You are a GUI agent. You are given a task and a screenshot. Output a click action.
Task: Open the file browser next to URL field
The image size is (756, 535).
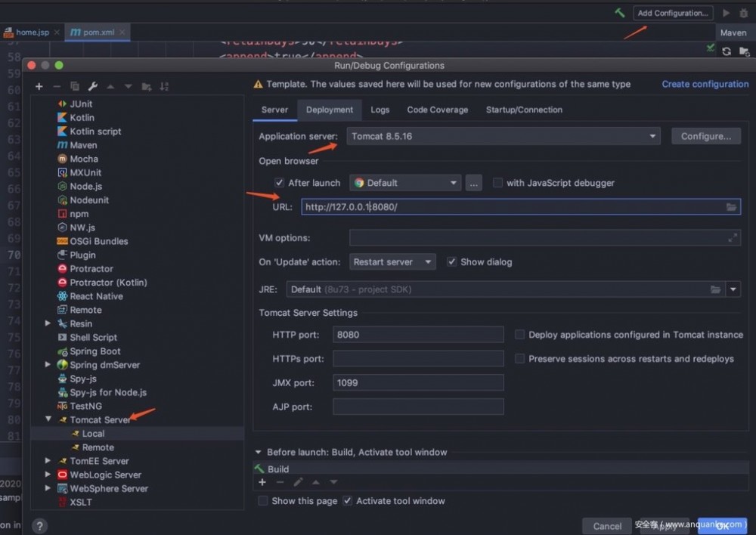(731, 206)
